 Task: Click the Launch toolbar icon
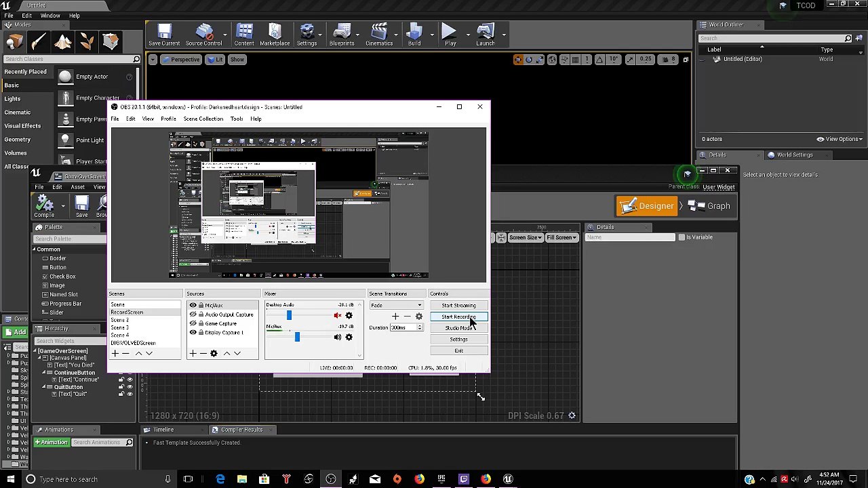[x=485, y=35]
